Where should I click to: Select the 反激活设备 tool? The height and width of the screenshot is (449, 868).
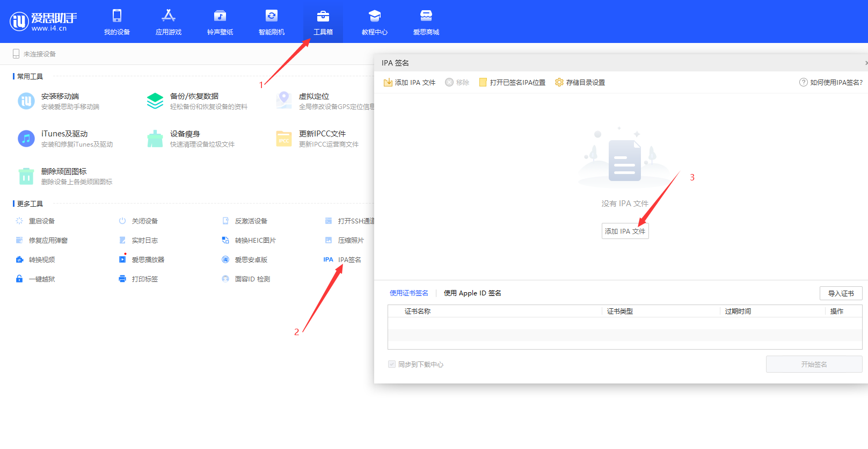245,221
